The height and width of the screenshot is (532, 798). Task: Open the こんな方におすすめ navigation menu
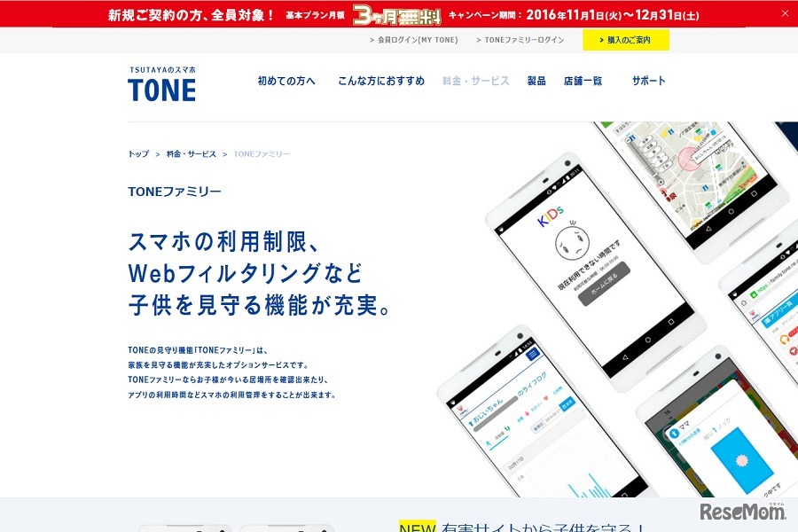point(381,80)
